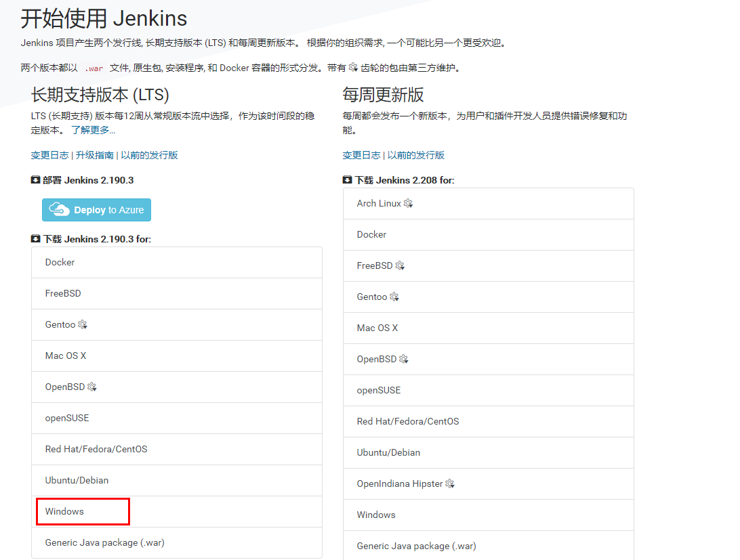Click the gear icon beside weekly FreeBSD
The width and height of the screenshot is (740, 560).
(x=400, y=265)
